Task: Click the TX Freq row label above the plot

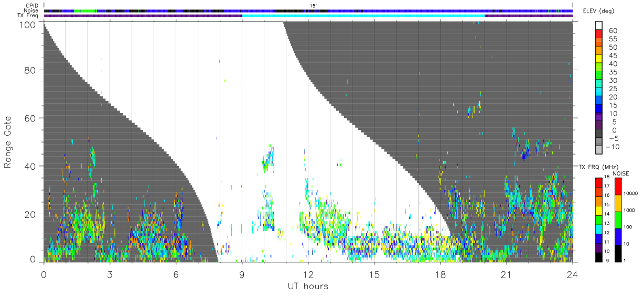Action: [x=28, y=16]
